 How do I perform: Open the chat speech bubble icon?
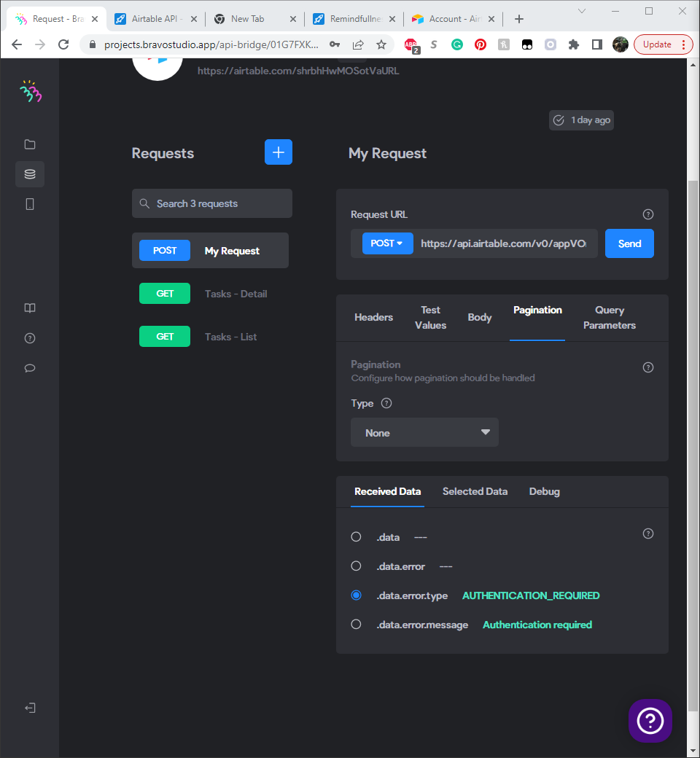tap(30, 368)
